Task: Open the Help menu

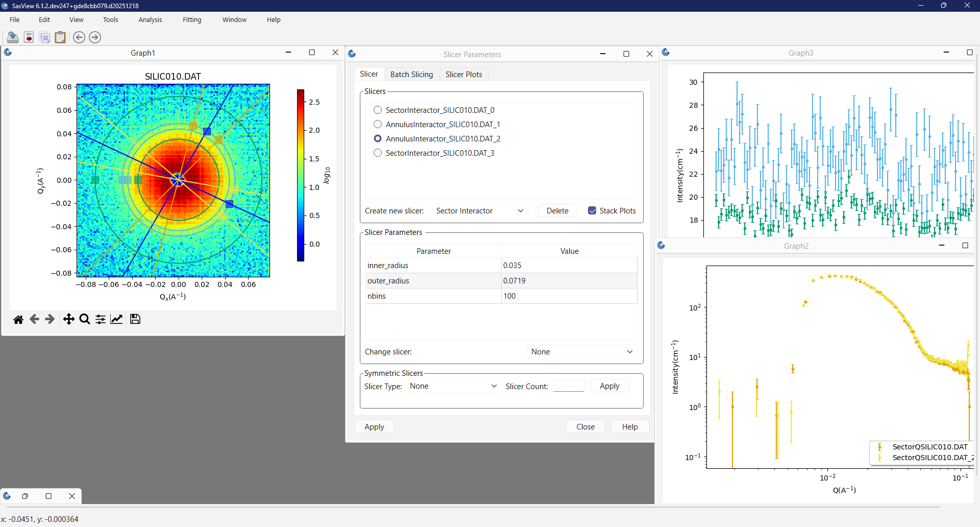Action: (274, 19)
